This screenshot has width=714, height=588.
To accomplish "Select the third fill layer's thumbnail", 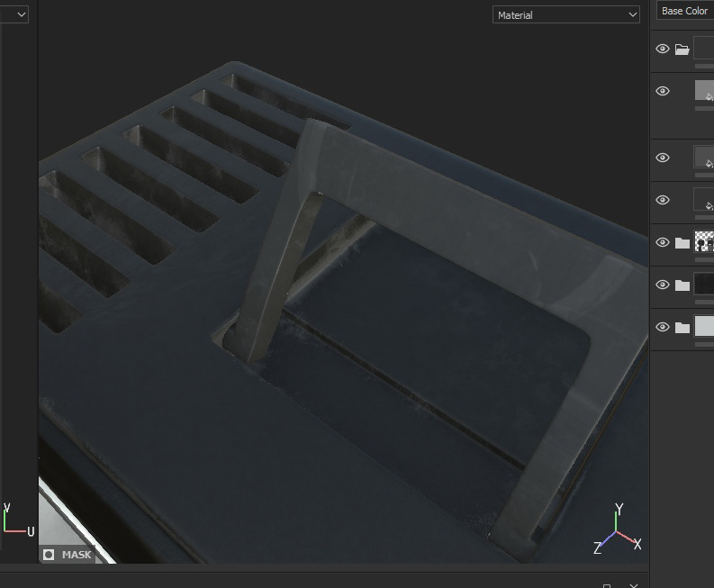I will point(704,199).
